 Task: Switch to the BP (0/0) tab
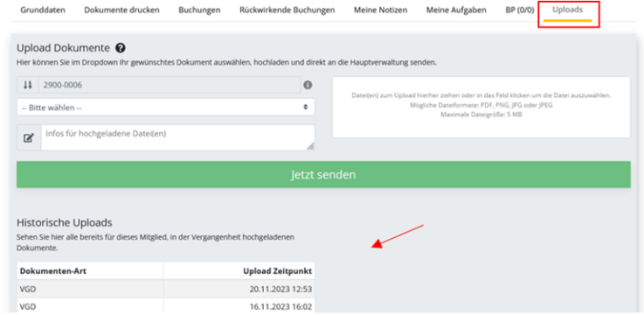(520, 10)
